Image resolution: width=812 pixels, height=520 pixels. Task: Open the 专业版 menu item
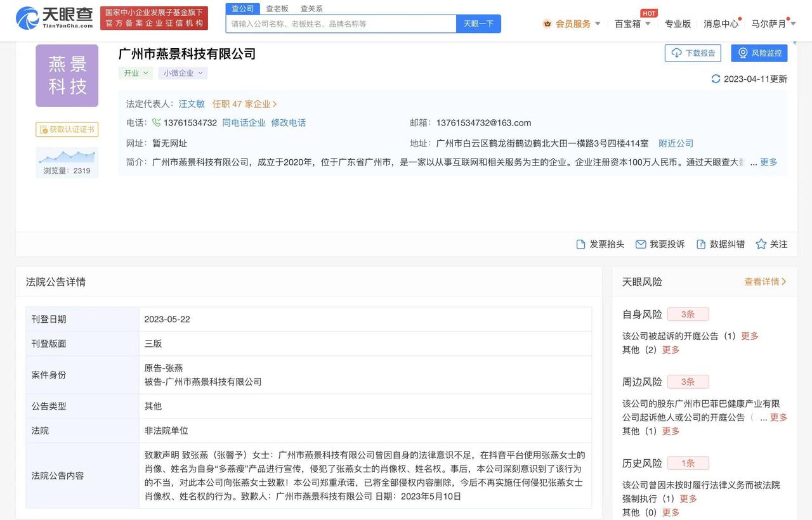tap(678, 23)
